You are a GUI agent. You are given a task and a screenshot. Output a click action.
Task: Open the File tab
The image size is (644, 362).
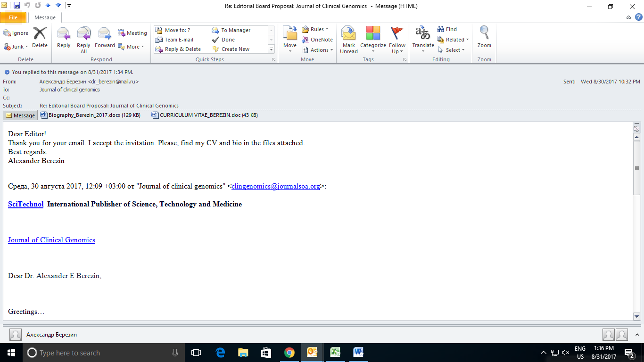[13, 17]
